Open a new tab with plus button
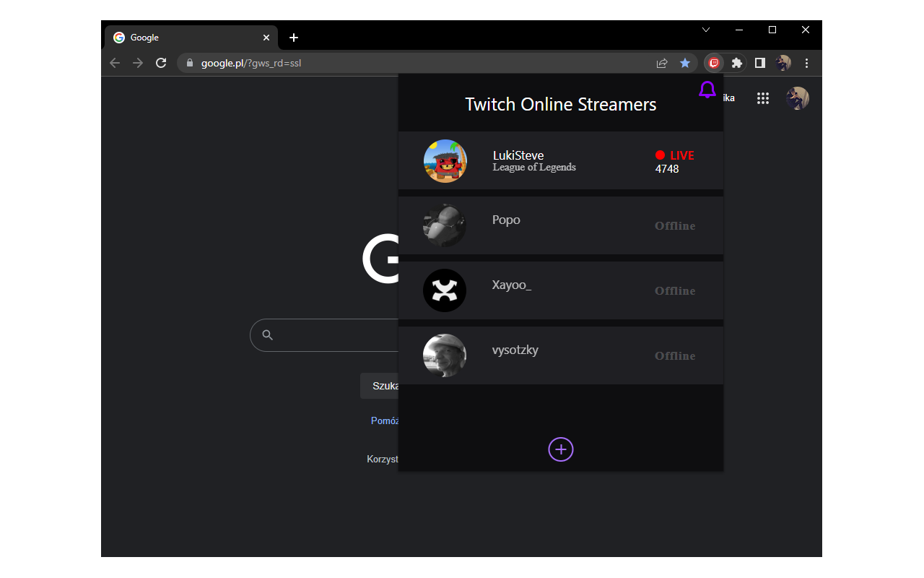The width and height of the screenshot is (924, 578). point(294,38)
